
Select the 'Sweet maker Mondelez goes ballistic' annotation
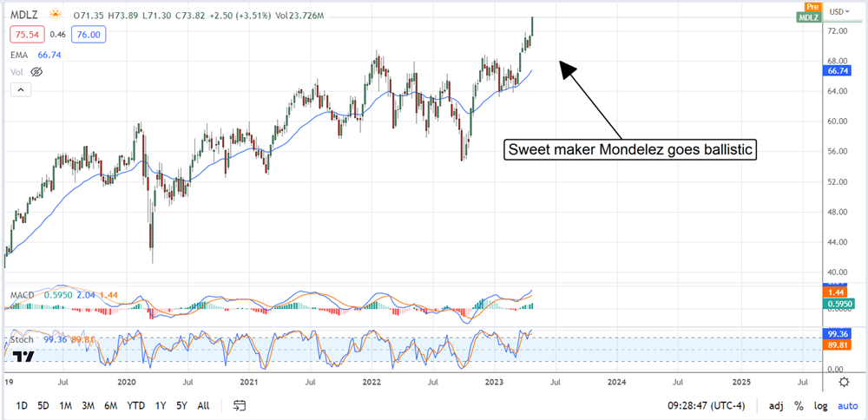pos(633,150)
